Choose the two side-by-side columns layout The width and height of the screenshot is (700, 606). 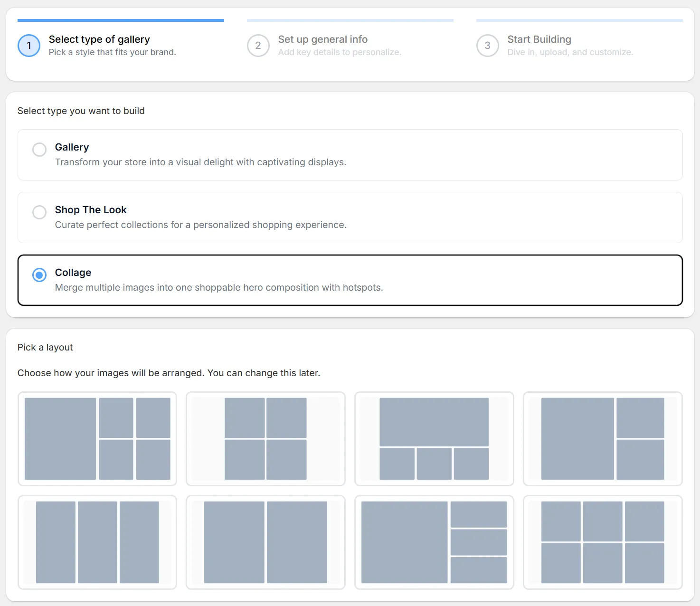click(265, 542)
